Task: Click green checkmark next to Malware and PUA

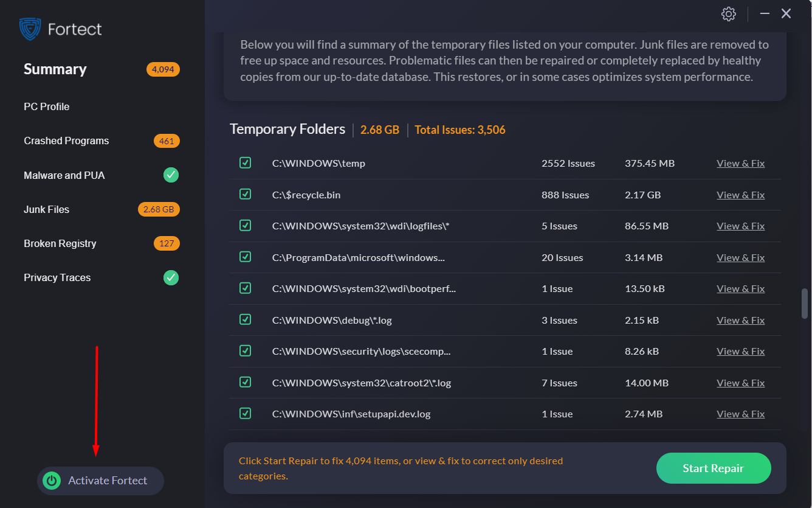Action: tap(171, 175)
